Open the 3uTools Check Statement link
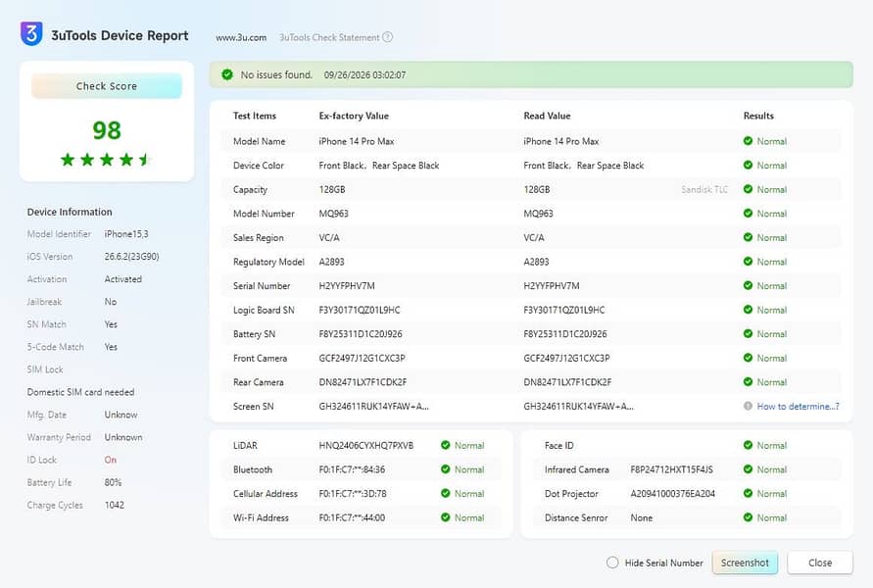 pyautogui.click(x=329, y=38)
